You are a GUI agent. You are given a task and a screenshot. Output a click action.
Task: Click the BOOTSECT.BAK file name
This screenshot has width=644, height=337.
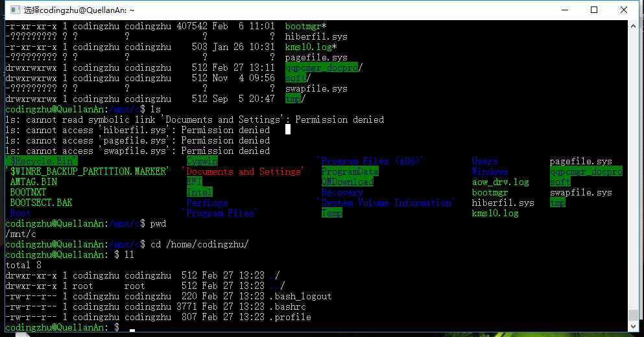point(41,202)
